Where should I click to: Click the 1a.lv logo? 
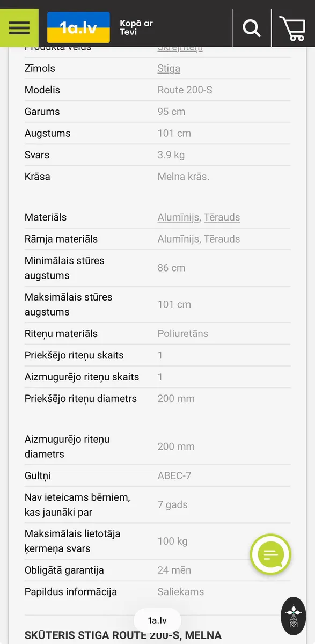[78, 27]
